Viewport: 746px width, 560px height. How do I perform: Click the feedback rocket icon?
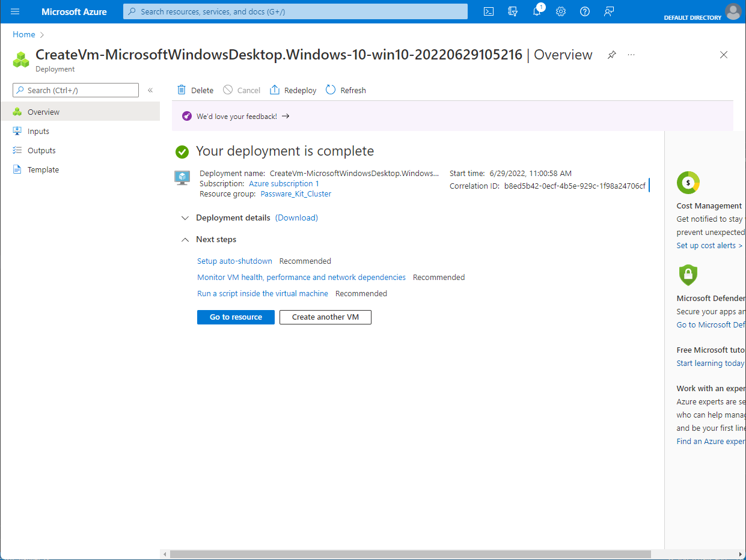(x=187, y=117)
